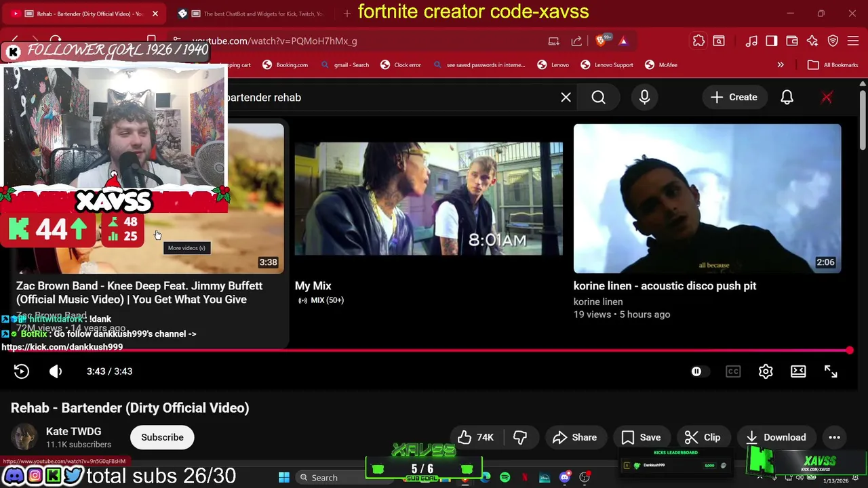Image resolution: width=868 pixels, height=488 pixels.
Task: Share the Rehab Bartender video
Action: coord(575,438)
